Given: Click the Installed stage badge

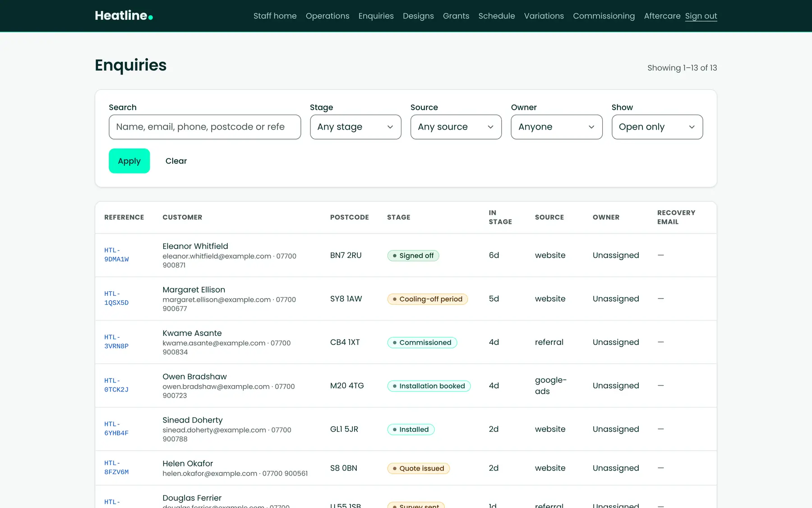Looking at the screenshot, I should [411, 429].
